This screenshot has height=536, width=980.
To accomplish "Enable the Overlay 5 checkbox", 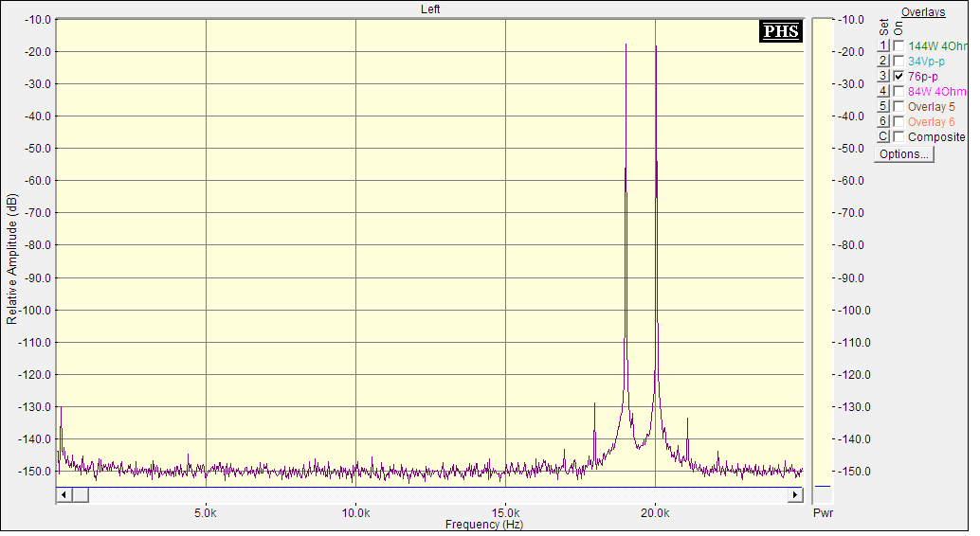I will coord(898,106).
